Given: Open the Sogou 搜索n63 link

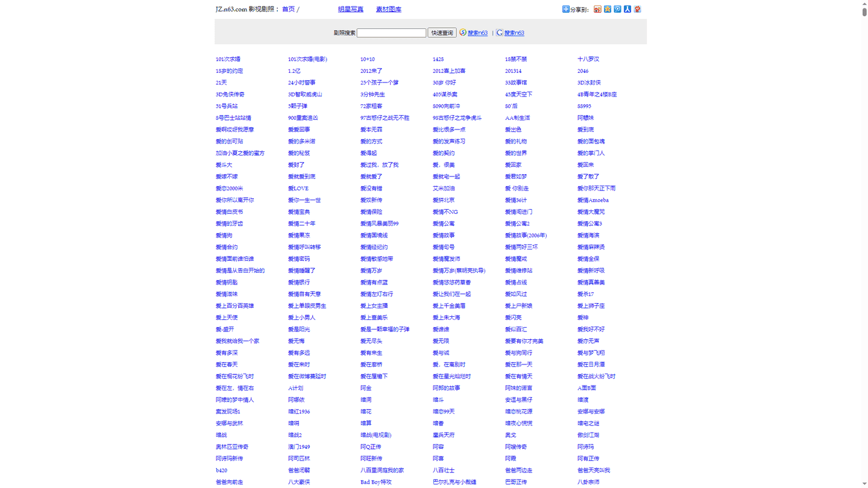Looking at the screenshot, I should 477,33.
